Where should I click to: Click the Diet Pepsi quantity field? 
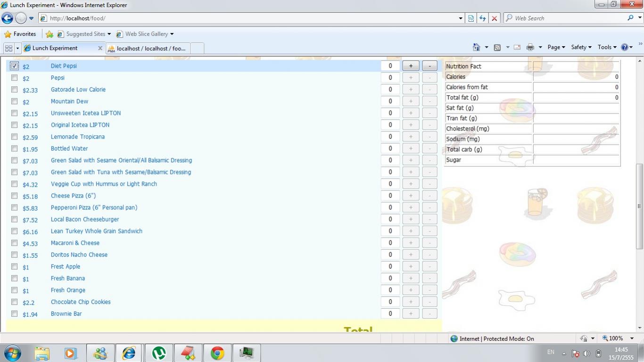click(x=390, y=66)
